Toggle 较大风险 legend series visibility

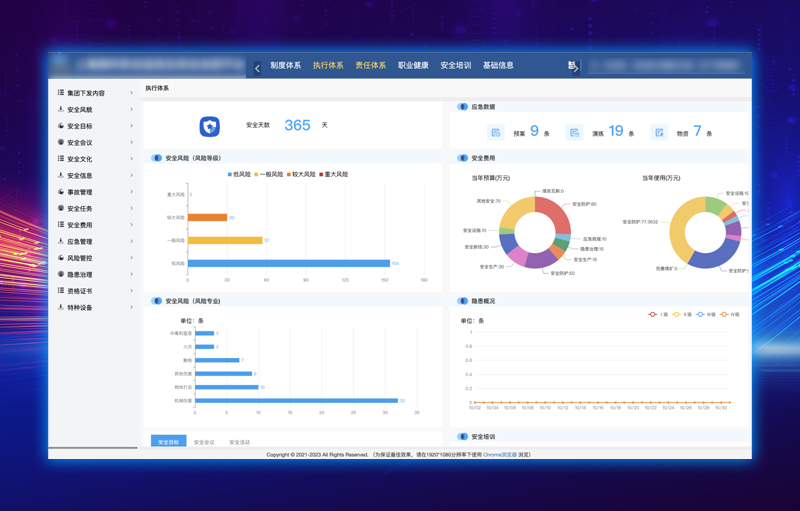(301, 174)
